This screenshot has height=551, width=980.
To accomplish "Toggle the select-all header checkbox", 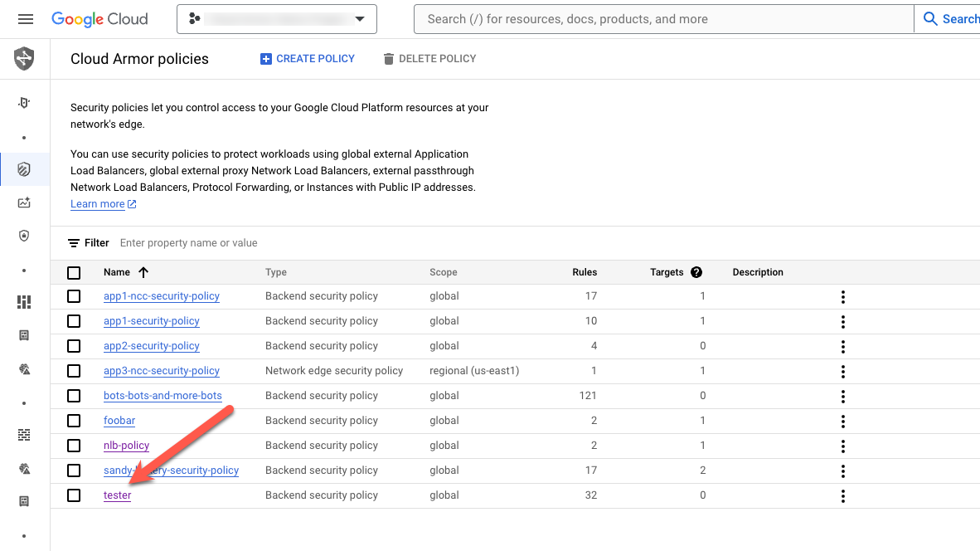I will click(74, 272).
